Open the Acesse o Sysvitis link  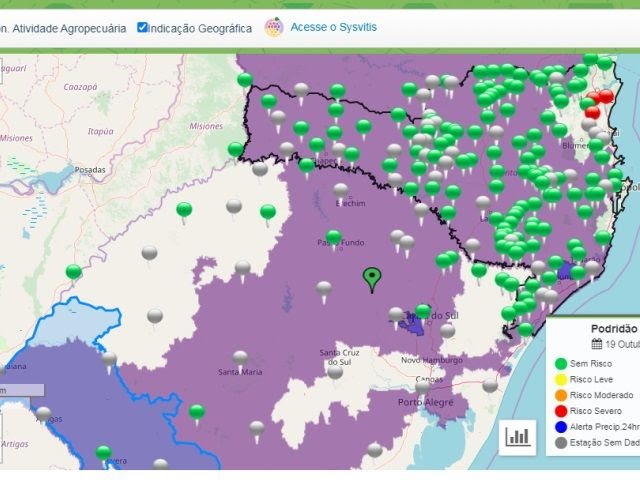[333, 27]
